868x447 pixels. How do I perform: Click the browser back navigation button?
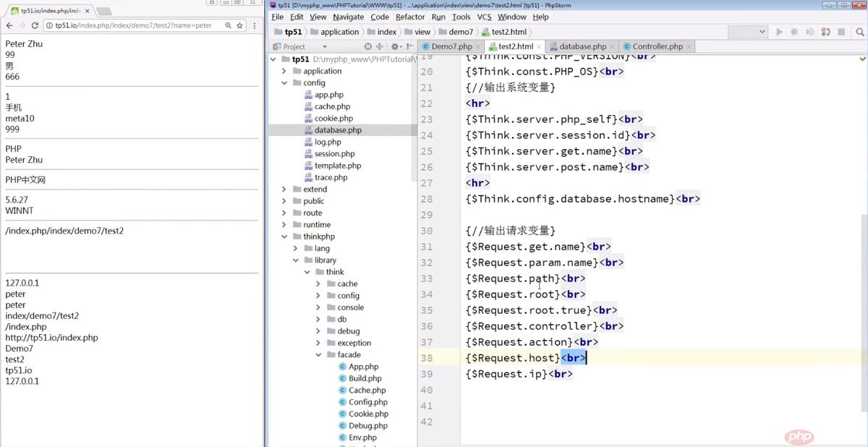[x=10, y=25]
